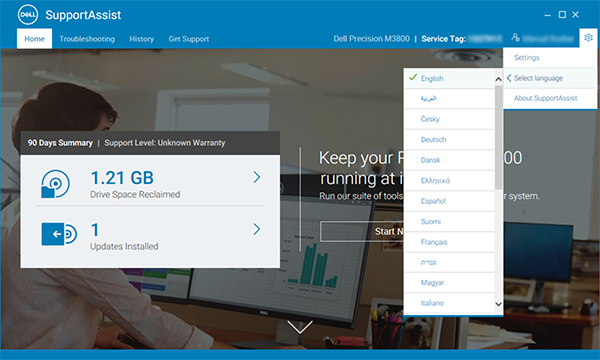Switch to the Troubleshooting tab
Image resolution: width=600 pixels, height=360 pixels.
click(x=87, y=39)
